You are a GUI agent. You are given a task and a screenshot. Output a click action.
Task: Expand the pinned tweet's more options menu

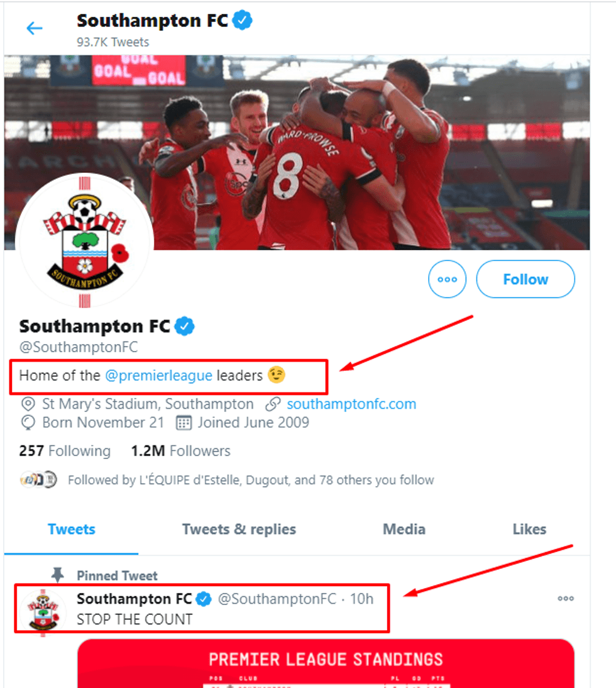click(x=566, y=599)
